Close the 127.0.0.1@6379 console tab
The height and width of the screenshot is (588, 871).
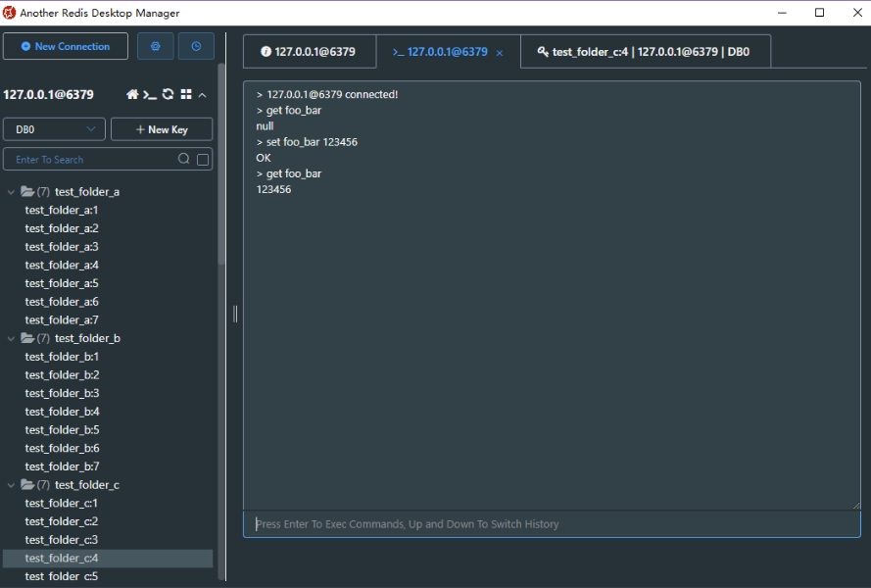[500, 53]
